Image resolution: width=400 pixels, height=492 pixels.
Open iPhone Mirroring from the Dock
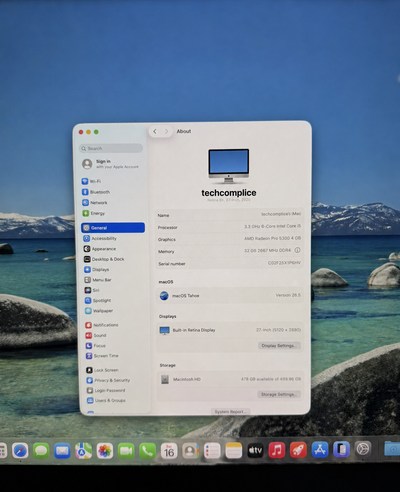click(x=341, y=449)
